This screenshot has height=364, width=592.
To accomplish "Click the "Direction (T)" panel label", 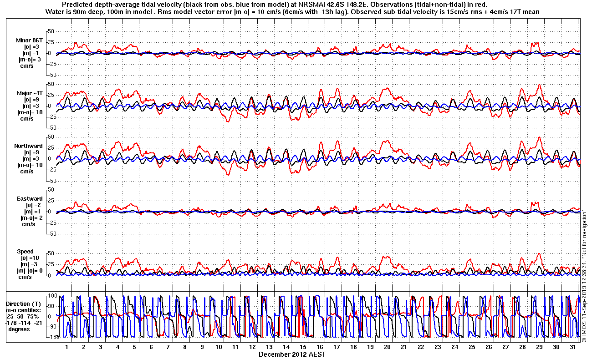I will pyautogui.click(x=23, y=303).
